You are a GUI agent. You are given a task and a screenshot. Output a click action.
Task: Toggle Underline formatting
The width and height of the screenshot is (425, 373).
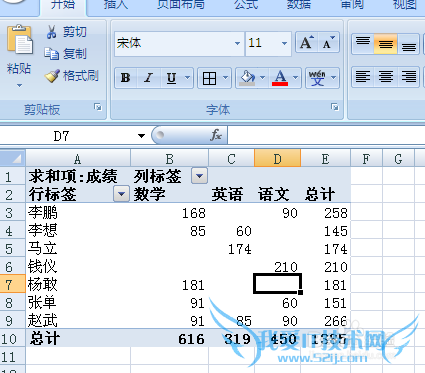[x=171, y=78]
